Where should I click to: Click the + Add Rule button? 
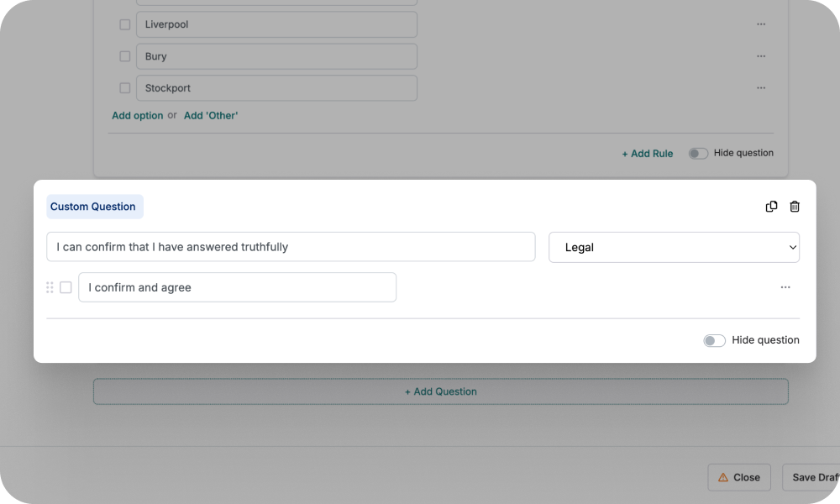tap(647, 153)
